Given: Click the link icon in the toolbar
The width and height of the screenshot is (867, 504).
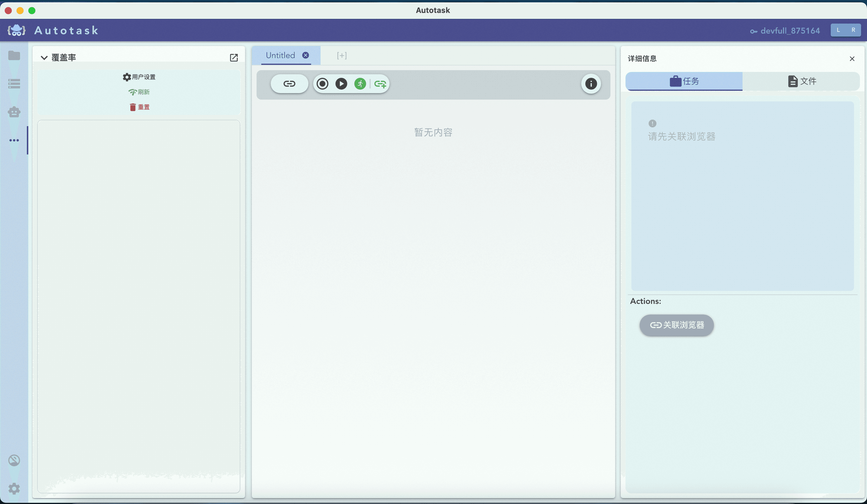Looking at the screenshot, I should click(289, 83).
